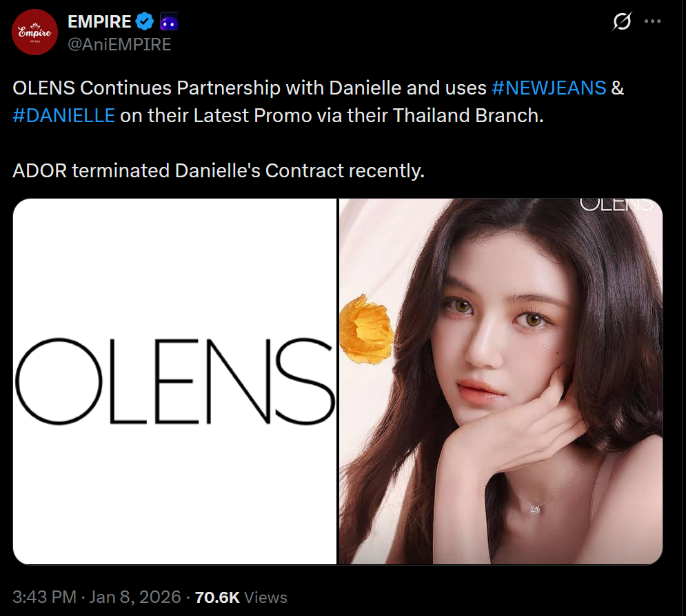Click the OLENS watermark on the portrait photo
The height and width of the screenshot is (616, 686).
[616, 205]
